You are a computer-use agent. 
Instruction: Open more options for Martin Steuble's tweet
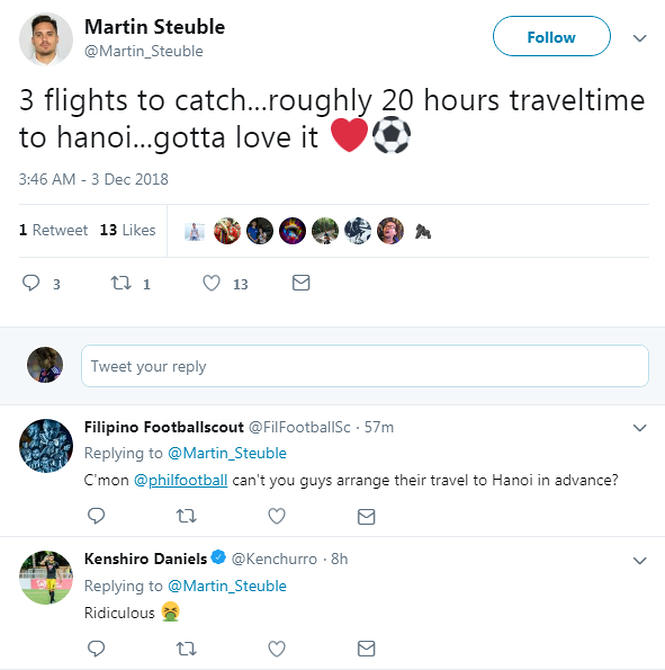click(640, 38)
